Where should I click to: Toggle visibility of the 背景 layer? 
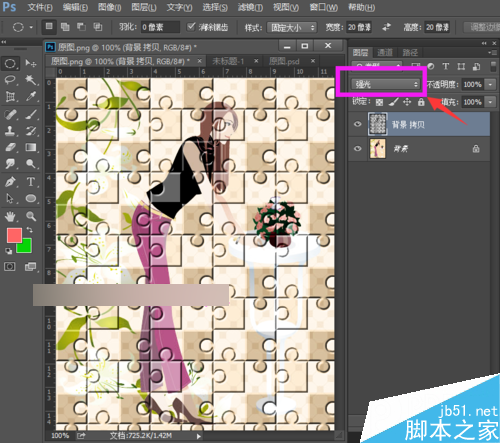358,148
